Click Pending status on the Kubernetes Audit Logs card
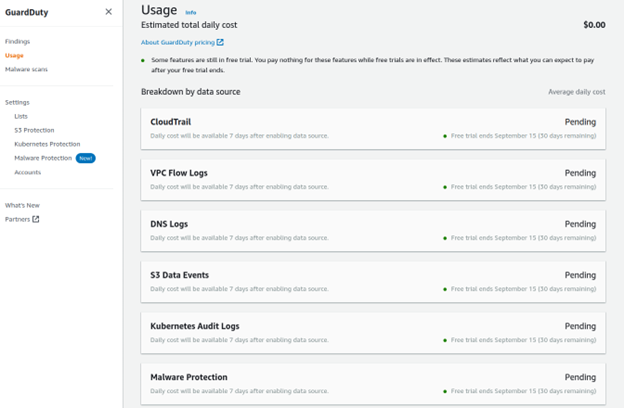624x408 pixels. 580,326
